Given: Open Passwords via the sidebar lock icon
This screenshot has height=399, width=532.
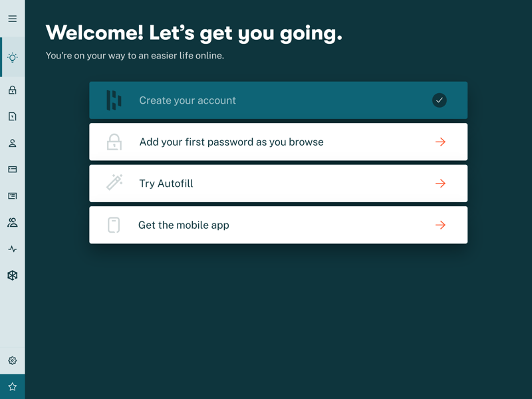Looking at the screenshot, I should tap(13, 90).
